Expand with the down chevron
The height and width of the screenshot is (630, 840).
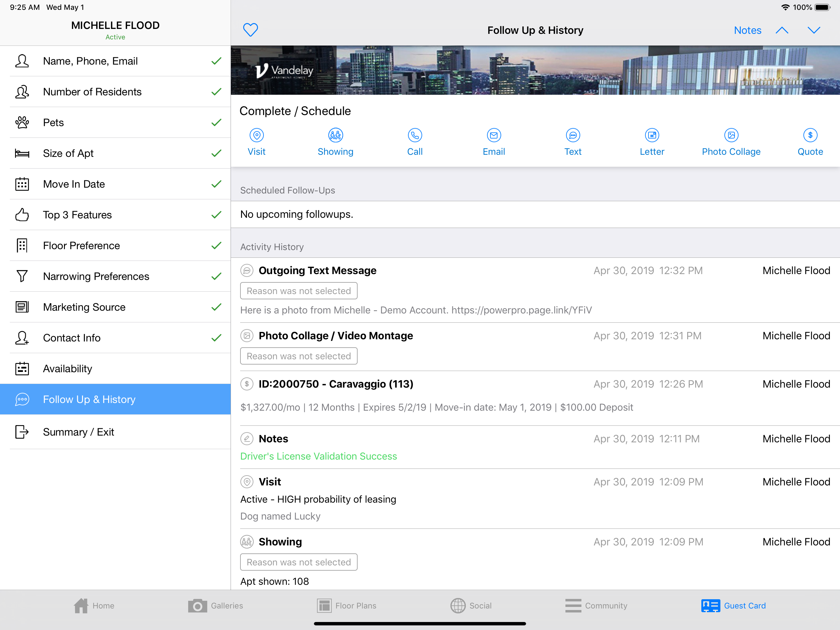click(814, 30)
